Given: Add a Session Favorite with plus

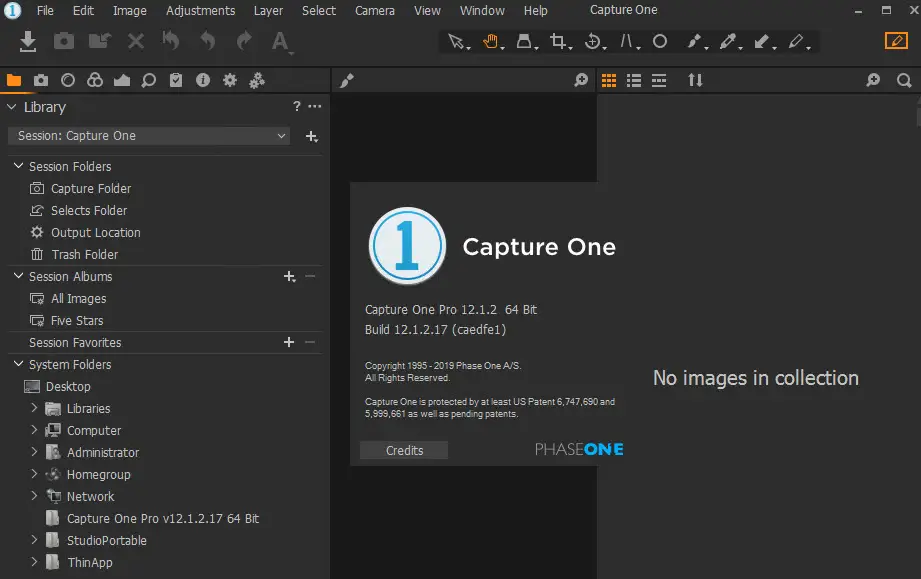Looking at the screenshot, I should coord(288,342).
